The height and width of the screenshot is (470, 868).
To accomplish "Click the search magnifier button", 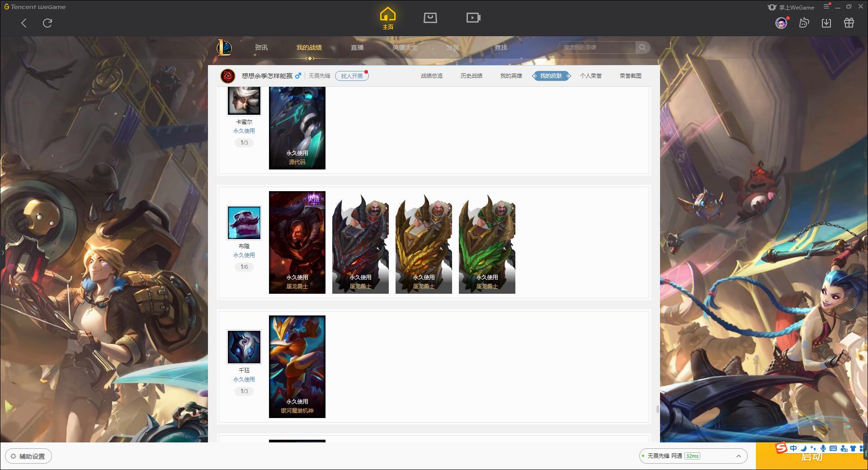I will 642,47.
